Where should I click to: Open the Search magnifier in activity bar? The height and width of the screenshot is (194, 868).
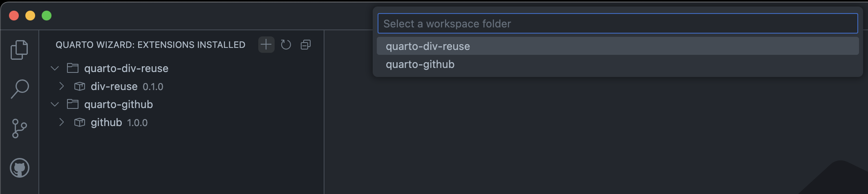[x=19, y=89]
